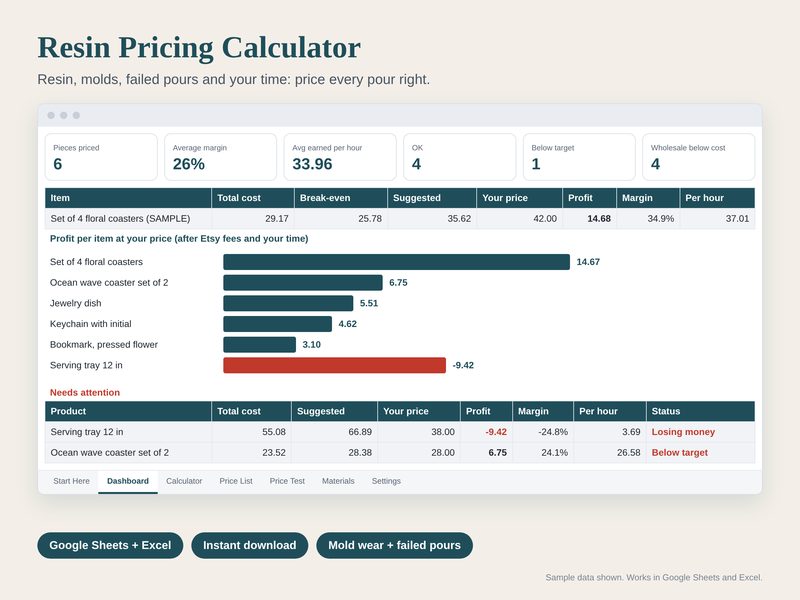Click the Below target status cell

(x=701, y=453)
